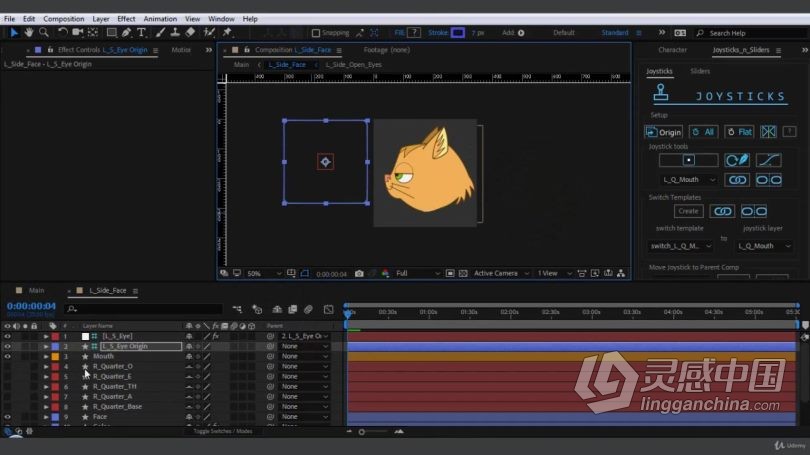Enable the Snapping checkbox
The height and width of the screenshot is (455, 810).
coord(316,33)
